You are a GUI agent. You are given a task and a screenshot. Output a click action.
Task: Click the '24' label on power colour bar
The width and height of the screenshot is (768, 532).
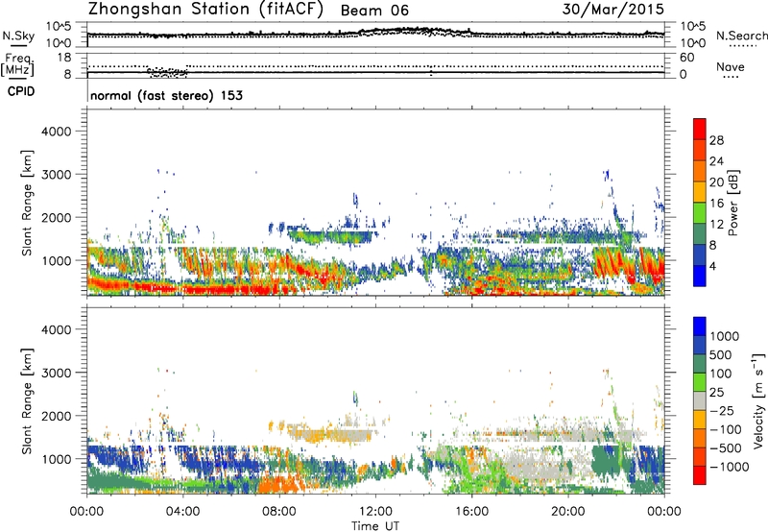[x=716, y=161]
